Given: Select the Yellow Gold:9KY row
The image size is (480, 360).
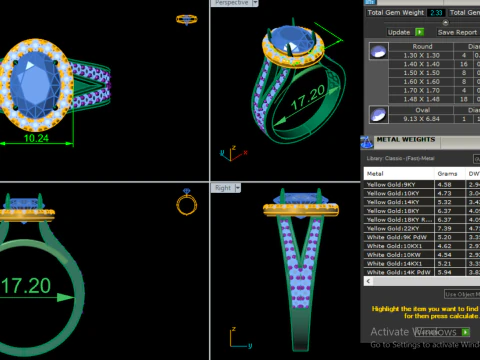Looking at the screenshot, I should click(x=422, y=184).
